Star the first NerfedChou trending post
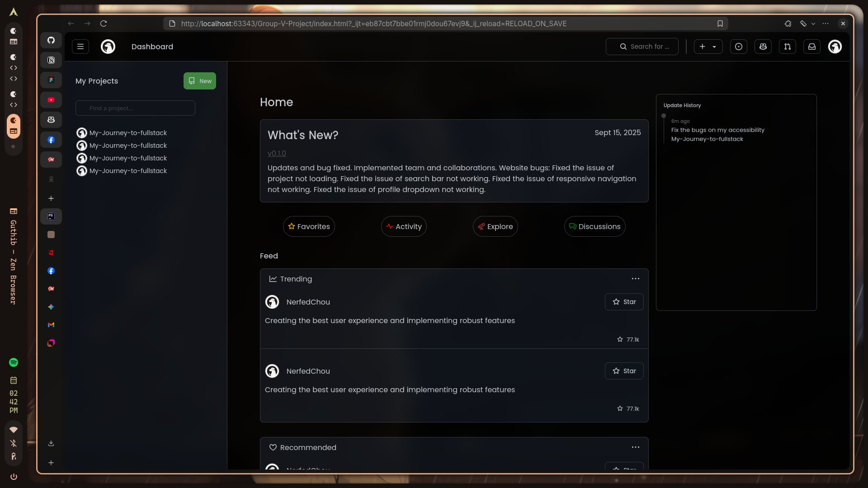 coord(624,302)
